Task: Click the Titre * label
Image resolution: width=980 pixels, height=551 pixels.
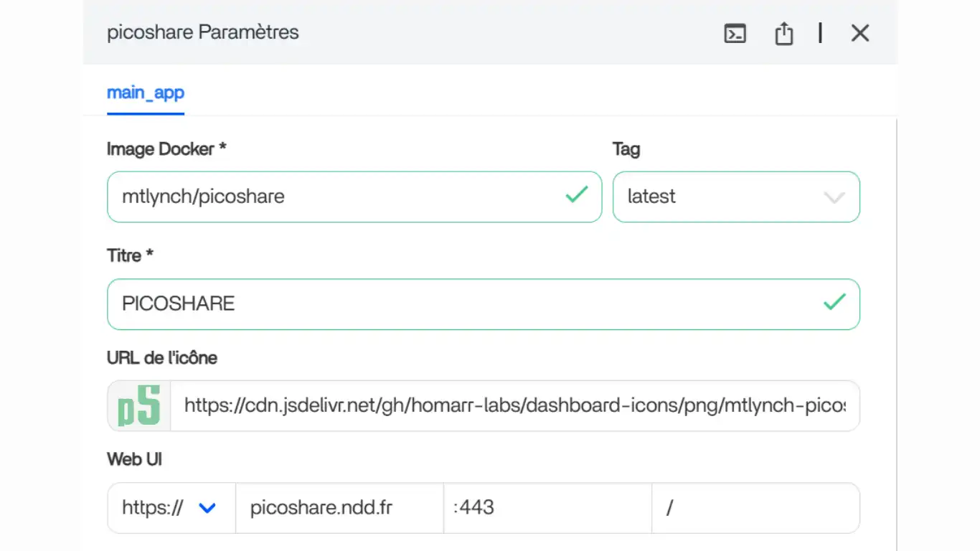Action: pyautogui.click(x=130, y=256)
